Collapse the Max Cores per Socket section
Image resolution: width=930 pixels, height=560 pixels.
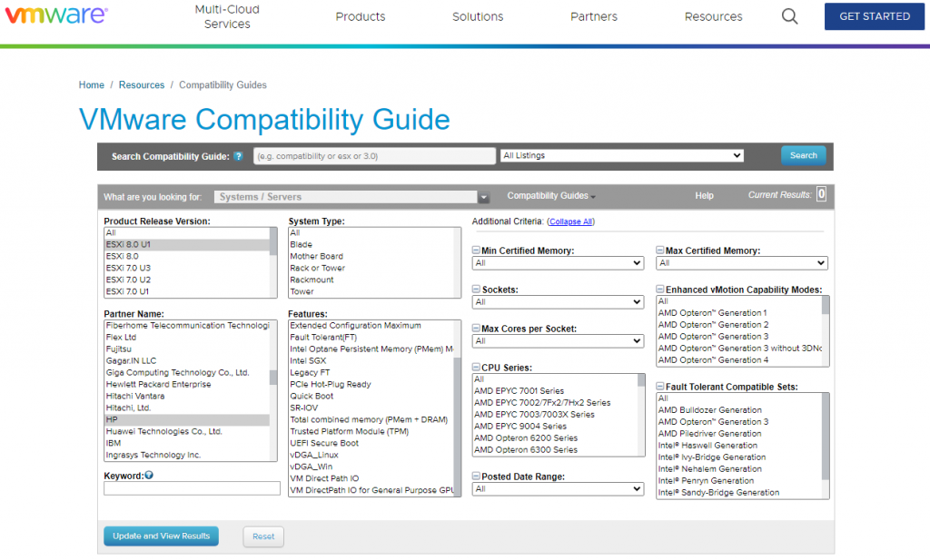[x=476, y=329]
